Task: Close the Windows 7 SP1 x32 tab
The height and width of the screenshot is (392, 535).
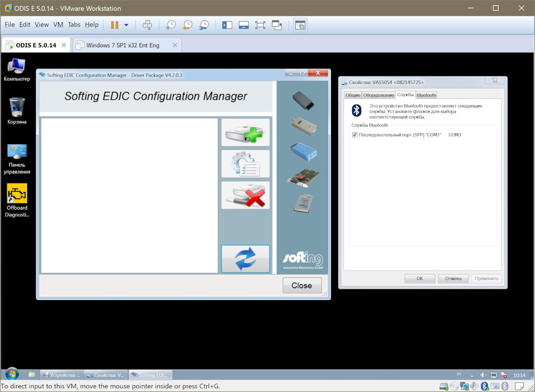Action: point(174,45)
